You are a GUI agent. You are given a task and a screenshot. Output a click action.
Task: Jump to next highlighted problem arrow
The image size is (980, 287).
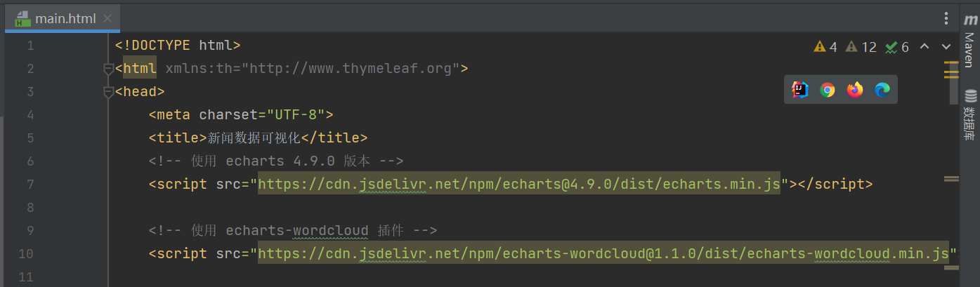coord(946,47)
